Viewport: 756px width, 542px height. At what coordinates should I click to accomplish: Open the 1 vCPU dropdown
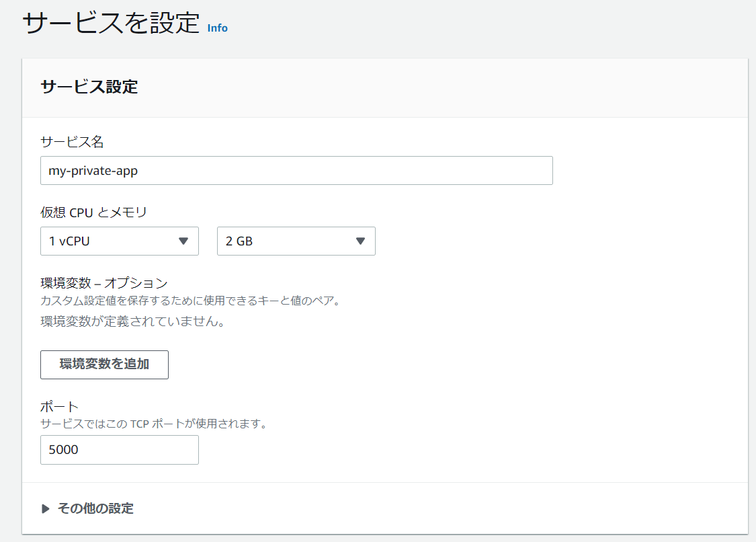120,241
